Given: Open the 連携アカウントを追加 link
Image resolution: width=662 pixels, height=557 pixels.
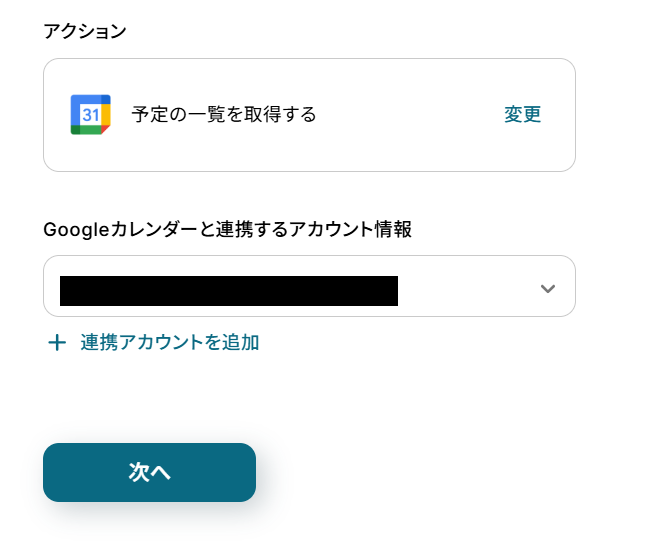Looking at the screenshot, I should click(x=169, y=343).
